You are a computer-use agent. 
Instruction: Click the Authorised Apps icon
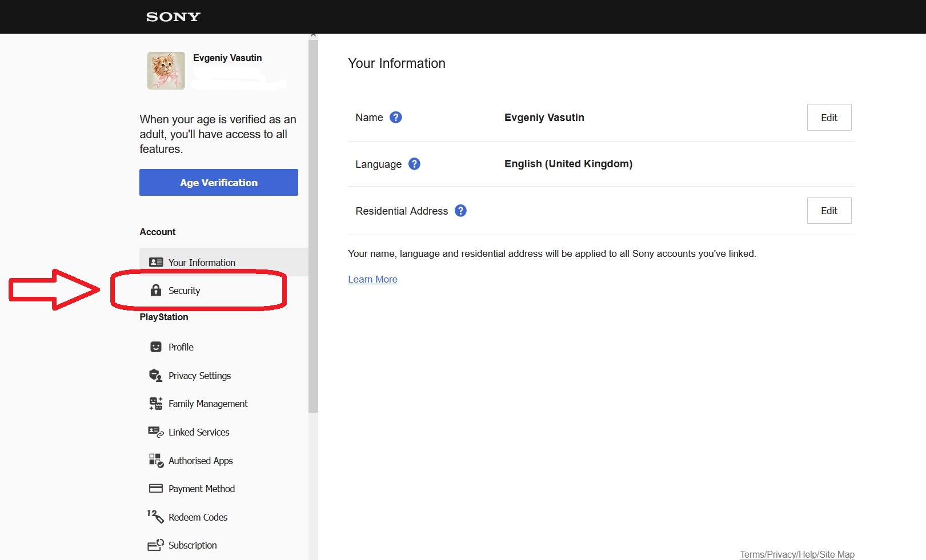156,460
